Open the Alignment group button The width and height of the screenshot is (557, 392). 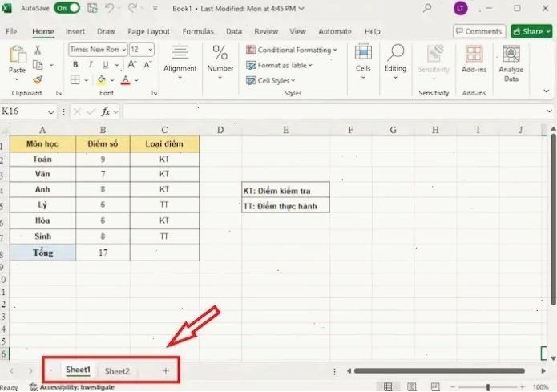point(180,63)
